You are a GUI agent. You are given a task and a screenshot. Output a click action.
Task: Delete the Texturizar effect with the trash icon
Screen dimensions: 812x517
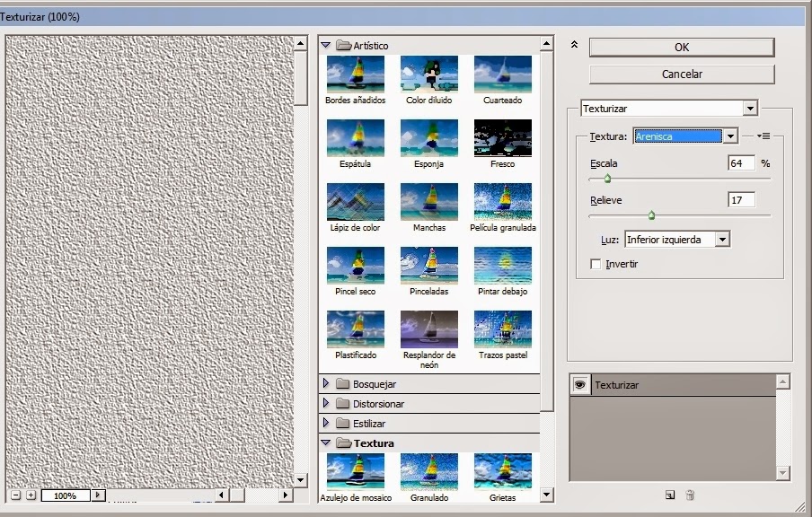689,495
